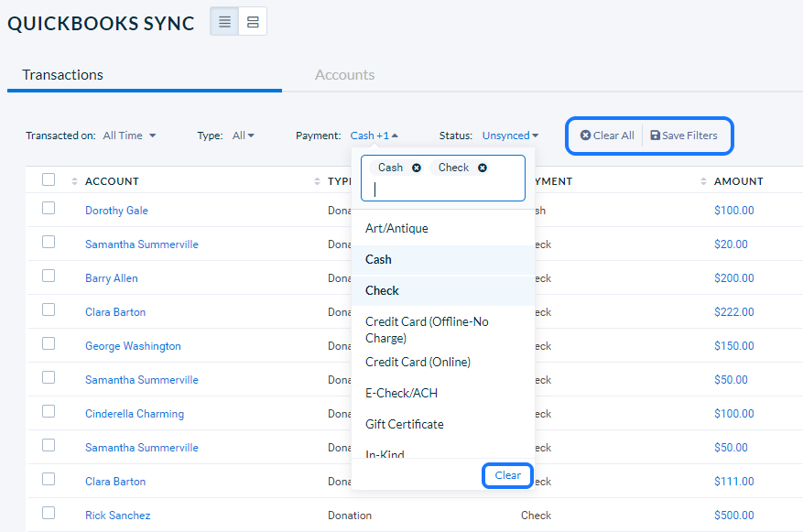
Task: Check the Cinderella Charming row checkbox
Action: pyautogui.click(x=49, y=411)
